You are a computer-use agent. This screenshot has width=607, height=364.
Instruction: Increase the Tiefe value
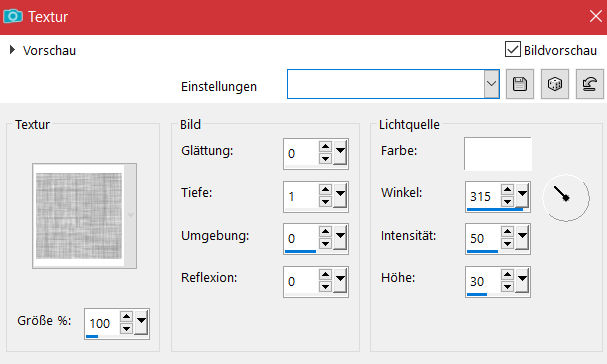[325, 189]
